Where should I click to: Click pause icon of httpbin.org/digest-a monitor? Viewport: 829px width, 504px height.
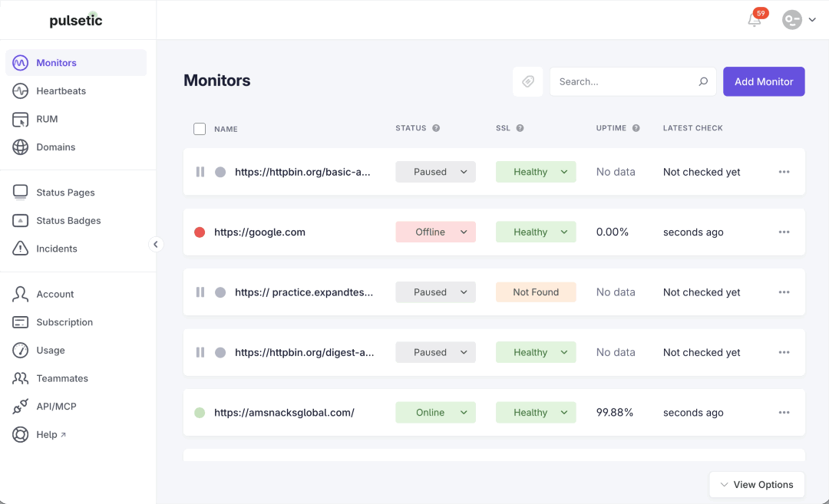(200, 352)
